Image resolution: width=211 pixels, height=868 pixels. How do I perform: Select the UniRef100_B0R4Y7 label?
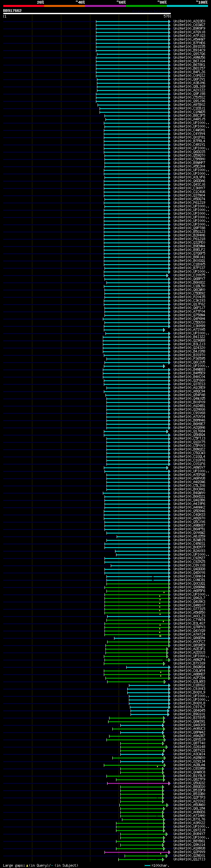coord(189,834)
